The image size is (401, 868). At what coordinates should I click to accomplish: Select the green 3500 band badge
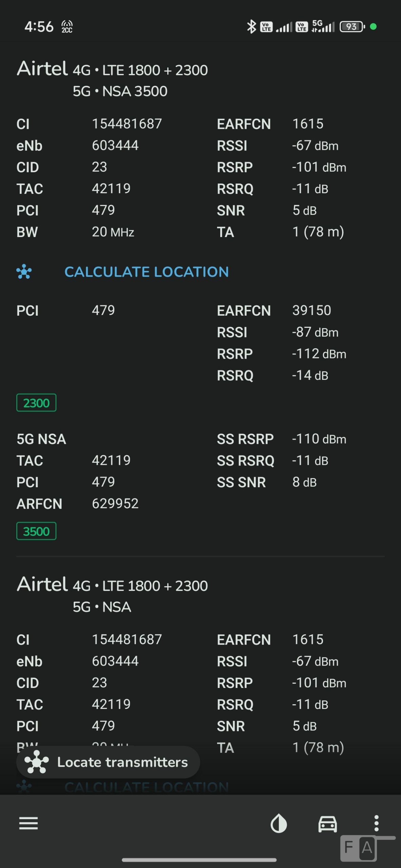pyautogui.click(x=36, y=531)
